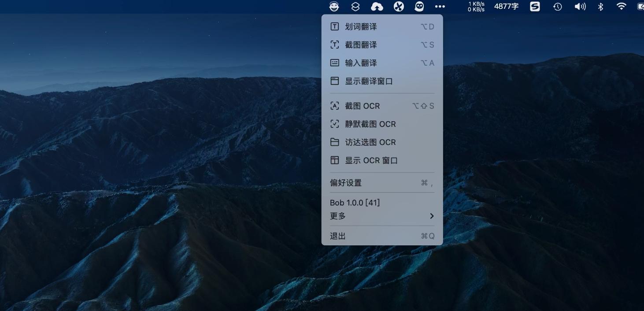Click the Bob 1.0.0 [41] version label
The image size is (644, 311).
(355, 202)
